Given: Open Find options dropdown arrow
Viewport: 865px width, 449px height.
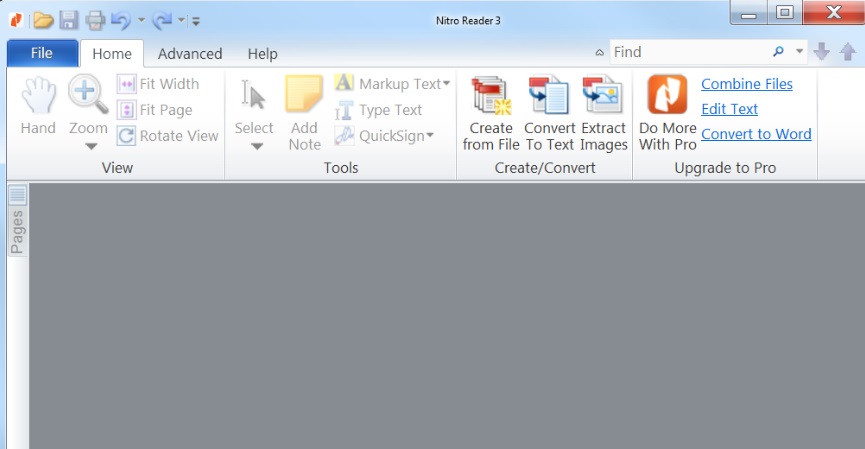Looking at the screenshot, I should (x=799, y=51).
